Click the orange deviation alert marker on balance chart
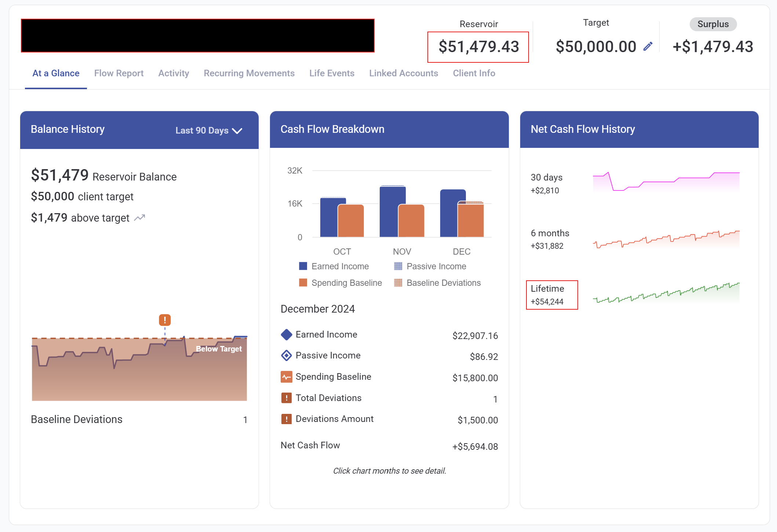Image resolution: width=777 pixels, height=532 pixels. 165,320
